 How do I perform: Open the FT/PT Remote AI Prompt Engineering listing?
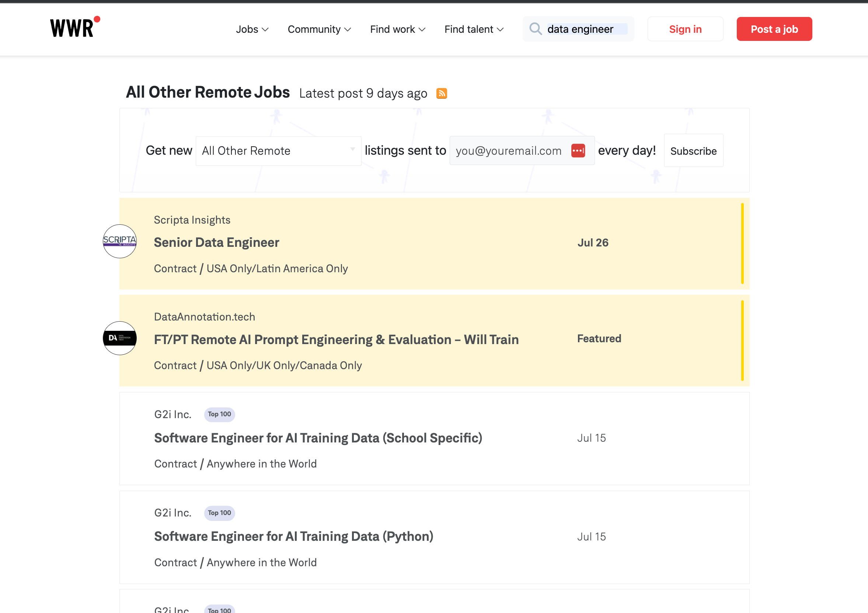click(336, 339)
